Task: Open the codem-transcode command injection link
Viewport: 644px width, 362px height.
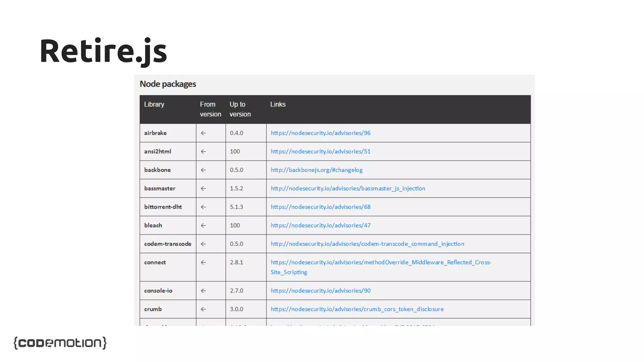Action: point(367,244)
